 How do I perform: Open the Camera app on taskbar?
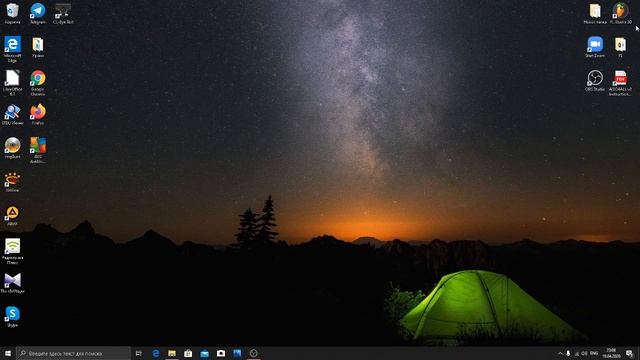[x=221, y=353]
